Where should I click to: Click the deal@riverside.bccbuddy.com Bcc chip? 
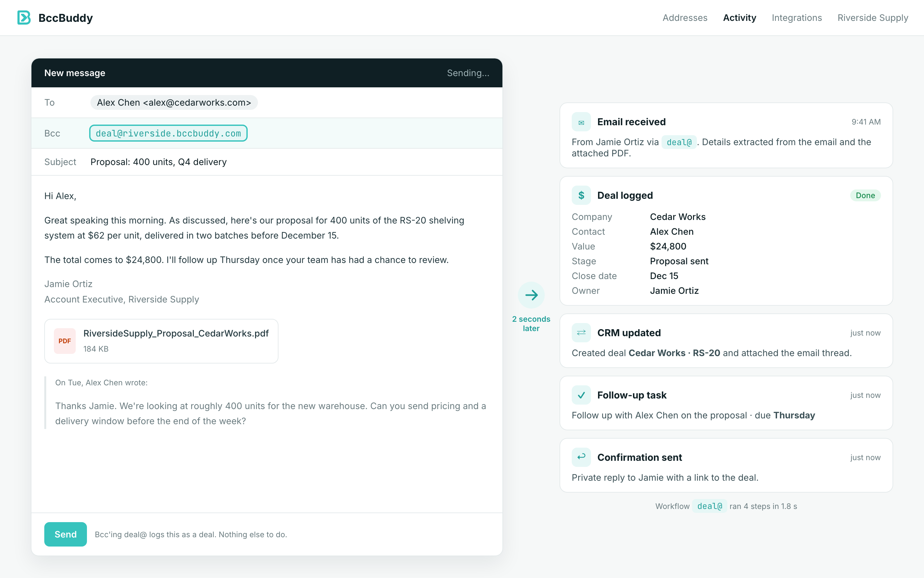[x=168, y=133]
